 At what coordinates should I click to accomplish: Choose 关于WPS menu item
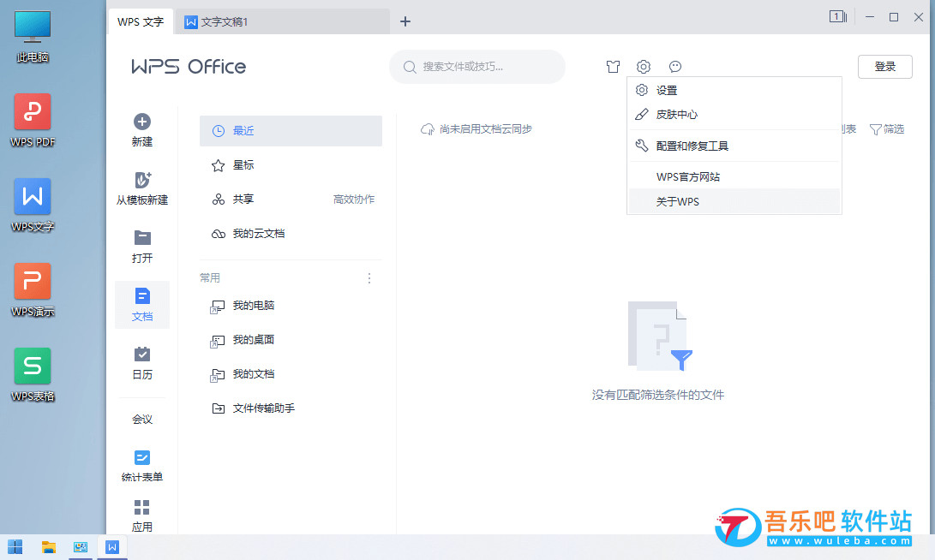tap(734, 201)
